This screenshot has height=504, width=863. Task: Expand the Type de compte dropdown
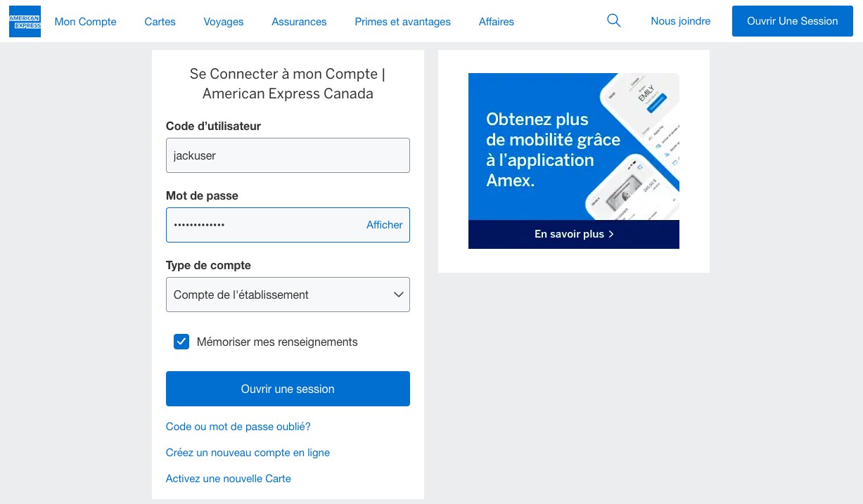288,295
